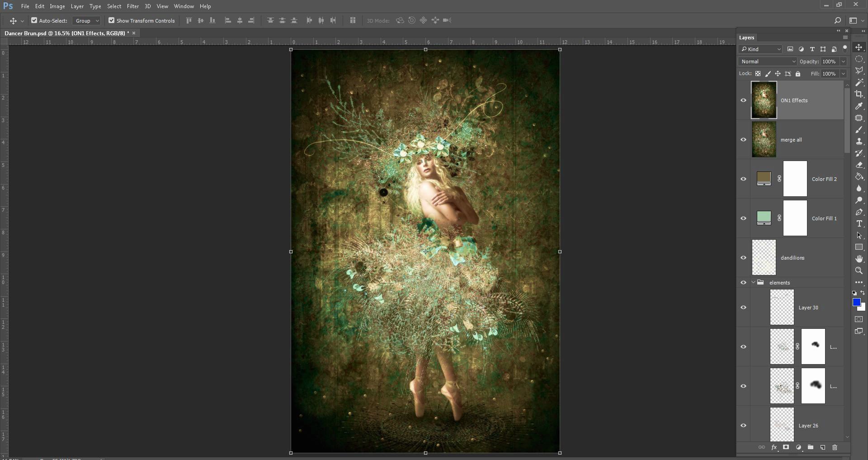
Task: Hide the merge all layer
Action: click(x=743, y=140)
